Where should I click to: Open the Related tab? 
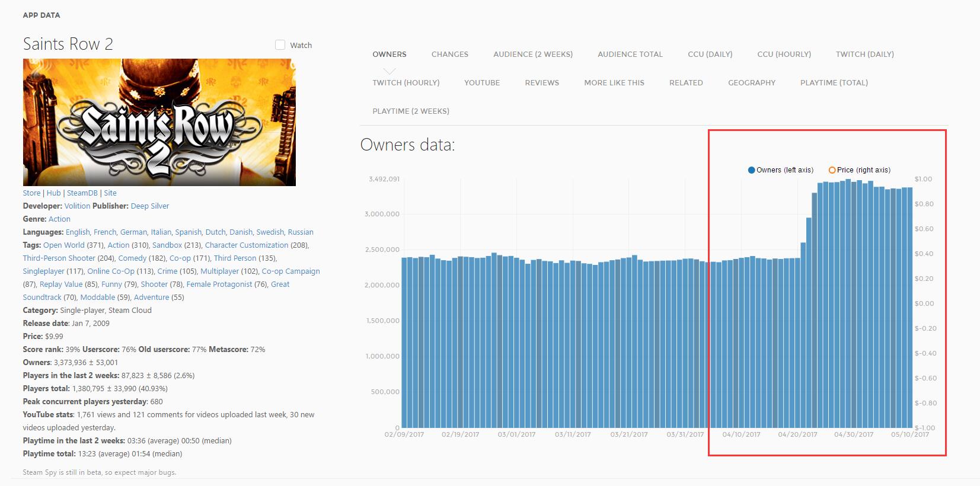[x=686, y=82]
